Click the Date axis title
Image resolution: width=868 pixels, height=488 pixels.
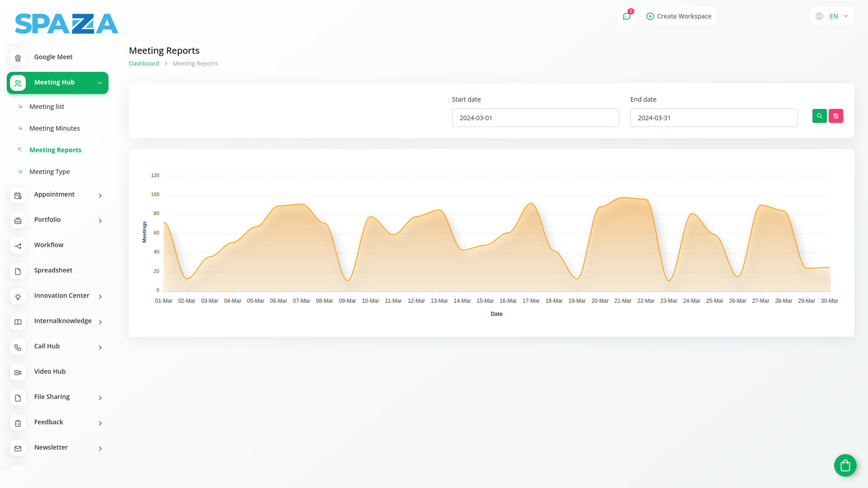point(496,314)
